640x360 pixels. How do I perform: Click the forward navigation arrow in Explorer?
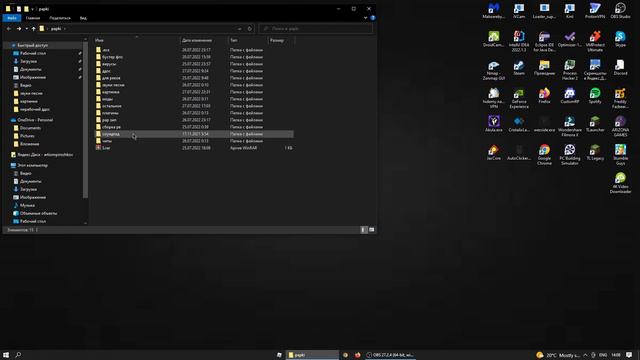point(19,29)
